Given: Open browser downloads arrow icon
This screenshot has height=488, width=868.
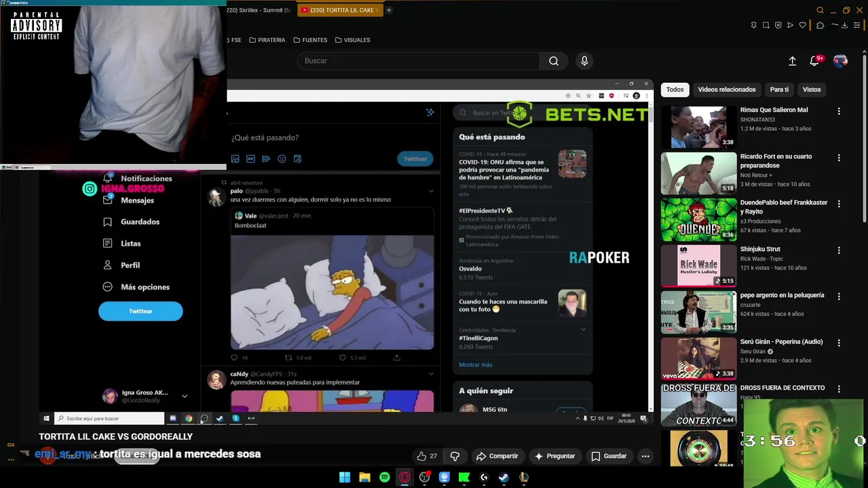Looking at the screenshot, I should pos(844,25).
